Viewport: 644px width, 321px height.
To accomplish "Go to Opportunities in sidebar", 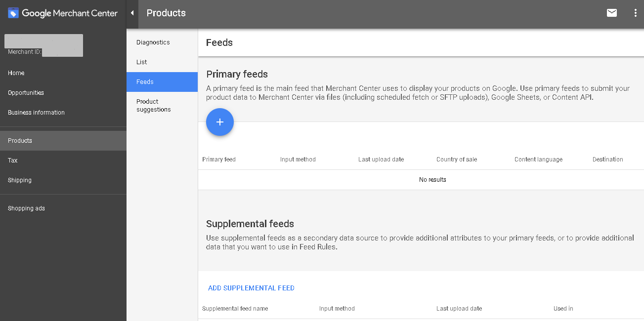I will point(26,93).
